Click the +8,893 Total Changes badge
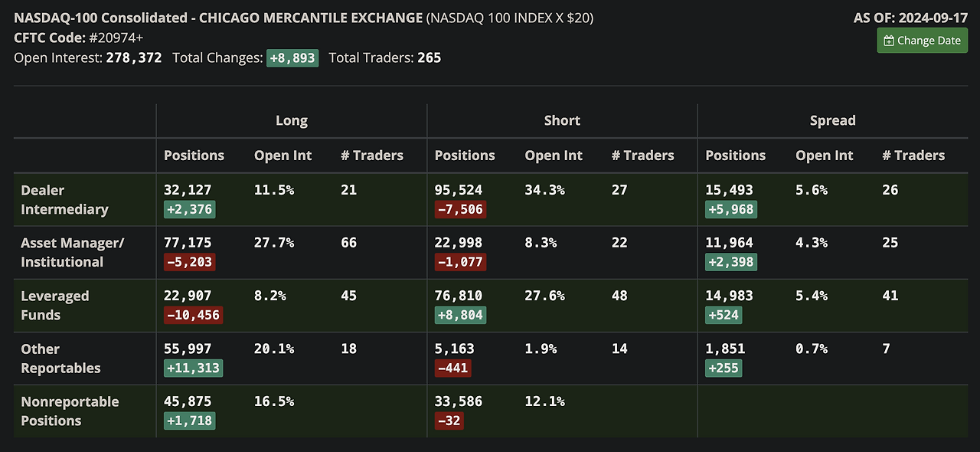 coord(292,58)
